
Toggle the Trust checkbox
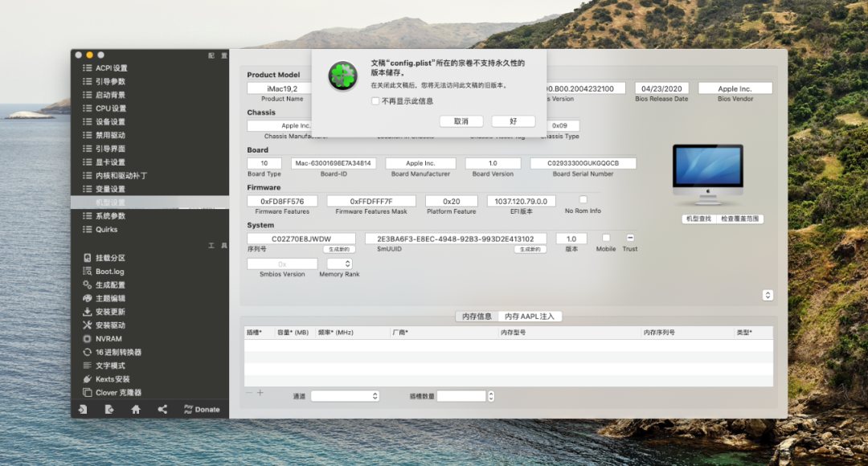pos(630,238)
